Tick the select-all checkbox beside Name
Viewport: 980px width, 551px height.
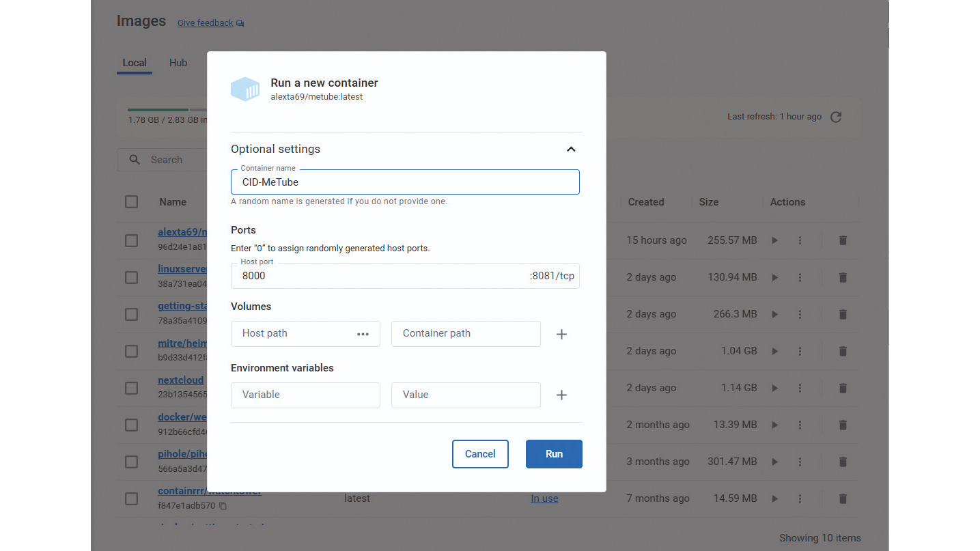pos(132,201)
